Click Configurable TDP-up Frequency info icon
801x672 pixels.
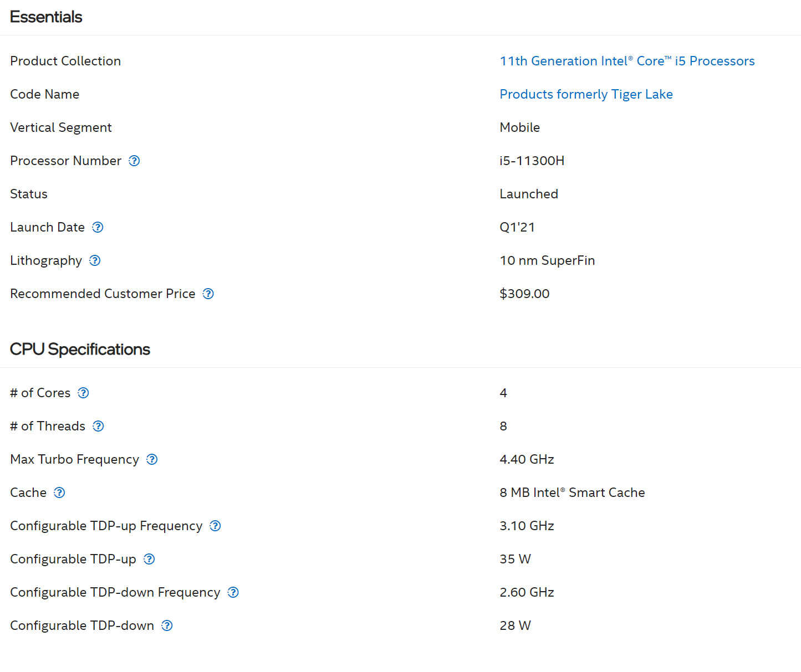215,526
